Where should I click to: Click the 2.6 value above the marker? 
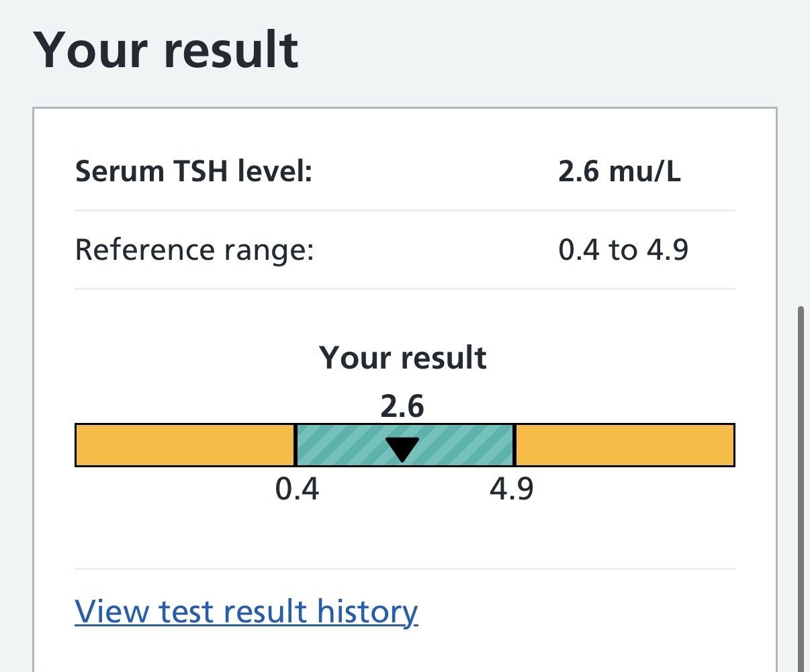[x=402, y=407]
